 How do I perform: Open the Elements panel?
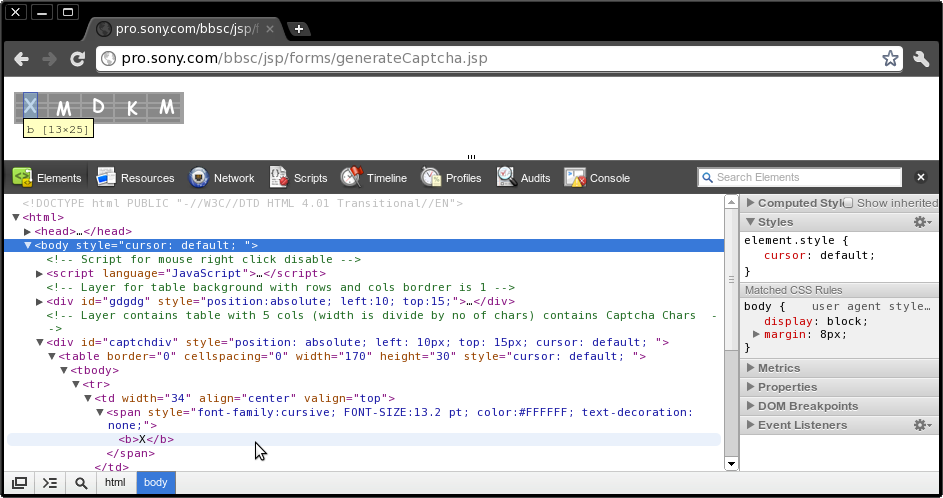tap(47, 178)
